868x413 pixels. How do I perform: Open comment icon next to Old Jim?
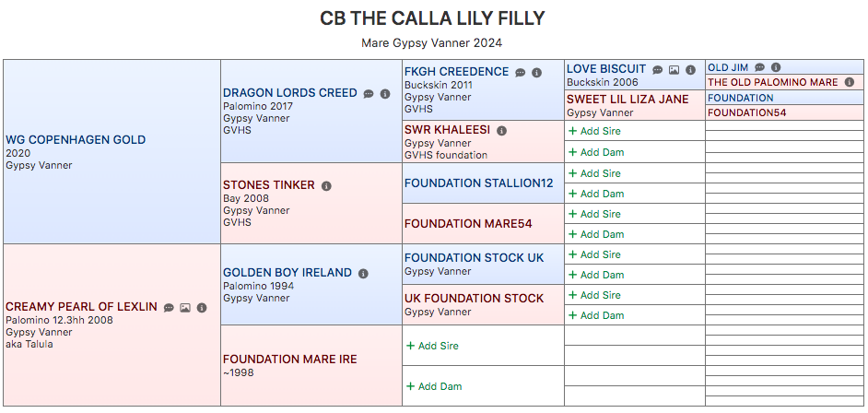click(x=760, y=67)
